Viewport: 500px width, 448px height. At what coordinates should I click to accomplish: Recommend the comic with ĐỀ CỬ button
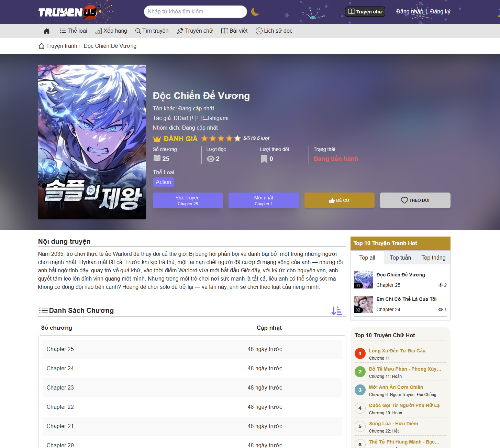(x=340, y=200)
